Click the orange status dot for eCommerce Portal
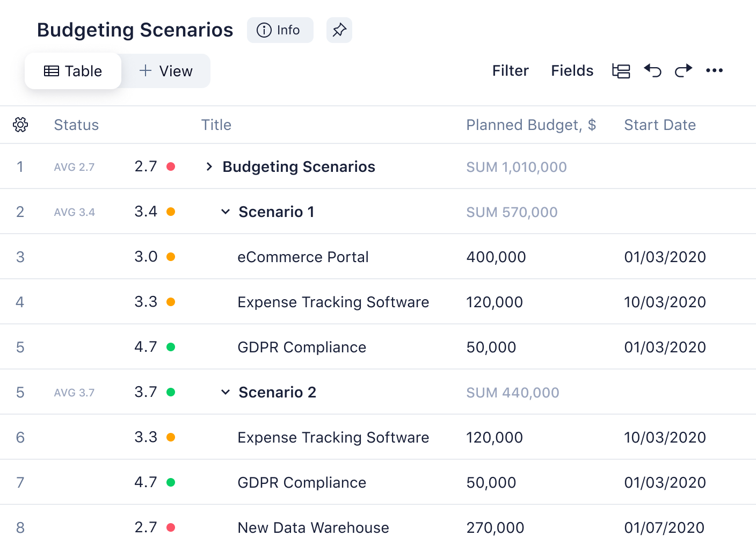Screen dimensions: 756x550 171,257
